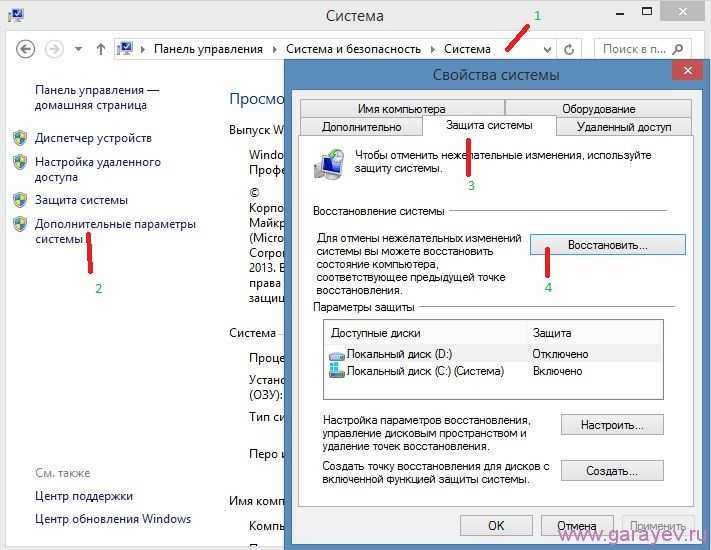
Task: Click Панель управления breadcrumb
Action: [208, 49]
